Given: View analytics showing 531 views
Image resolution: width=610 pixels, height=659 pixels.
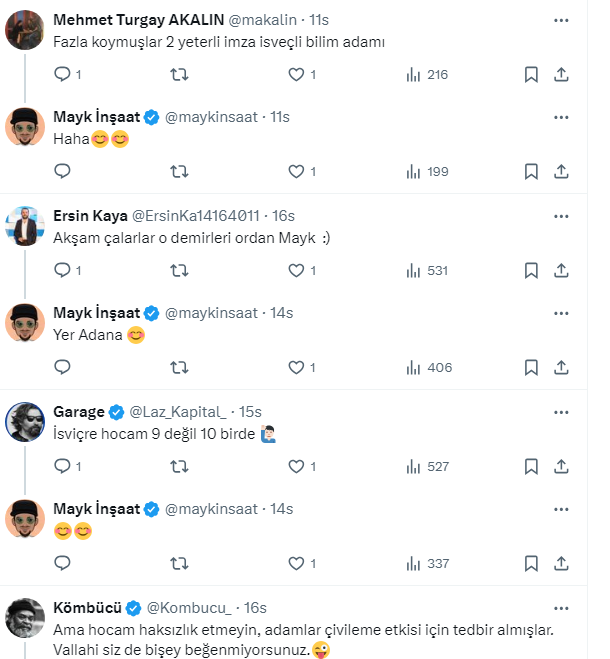Looking at the screenshot, I should [427, 270].
